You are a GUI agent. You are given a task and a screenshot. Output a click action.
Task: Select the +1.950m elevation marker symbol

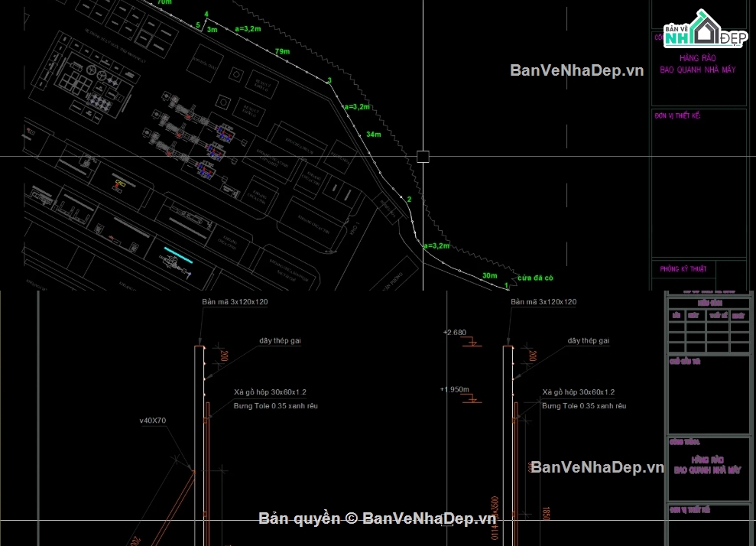pyautogui.click(x=472, y=398)
